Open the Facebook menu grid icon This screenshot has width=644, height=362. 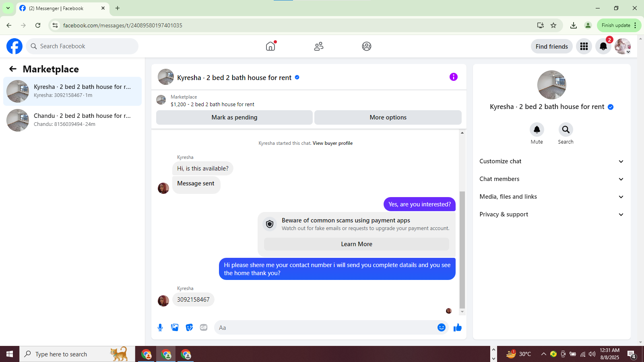pyautogui.click(x=584, y=46)
